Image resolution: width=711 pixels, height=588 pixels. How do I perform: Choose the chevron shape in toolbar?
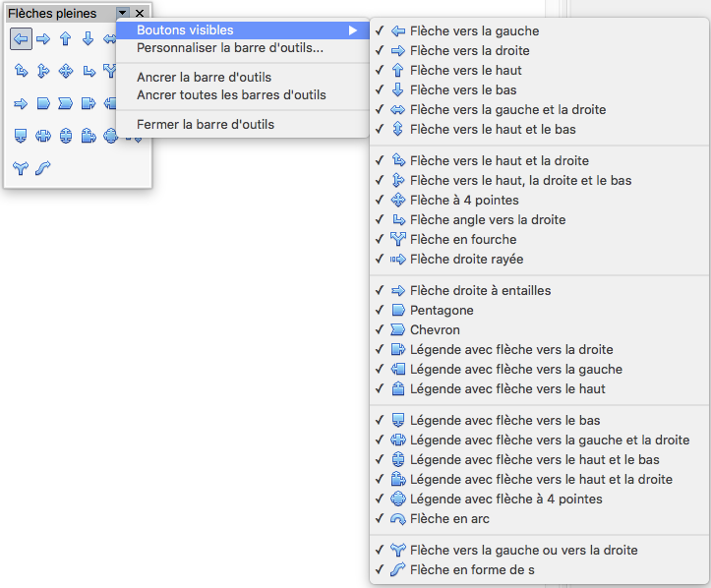(66, 104)
